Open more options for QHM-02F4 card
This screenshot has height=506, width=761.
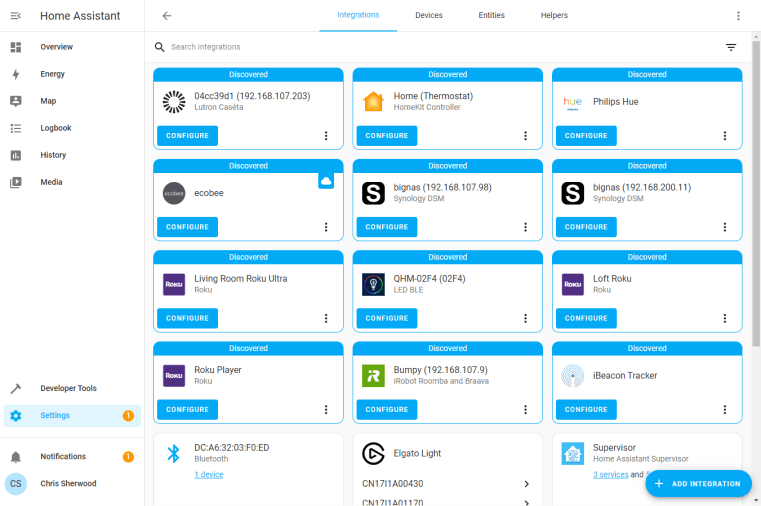coord(525,318)
